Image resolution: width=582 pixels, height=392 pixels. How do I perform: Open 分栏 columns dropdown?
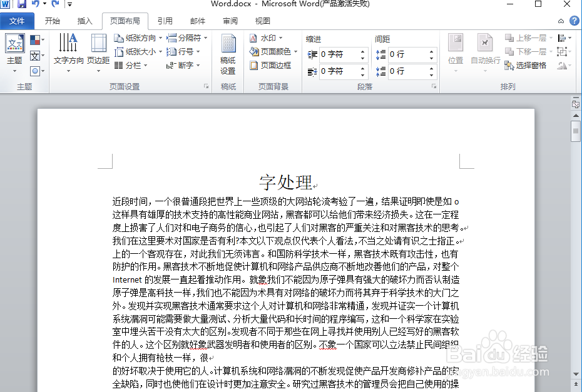click(131, 66)
